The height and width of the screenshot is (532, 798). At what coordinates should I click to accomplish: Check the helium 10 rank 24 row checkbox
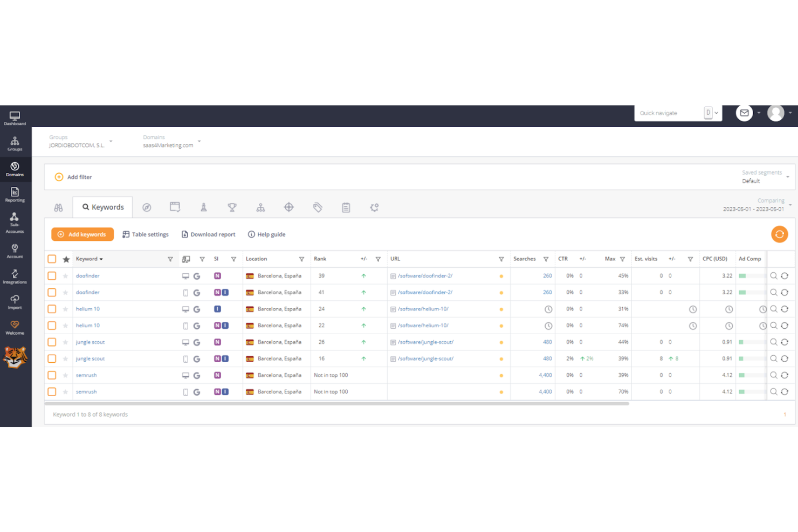click(x=52, y=309)
